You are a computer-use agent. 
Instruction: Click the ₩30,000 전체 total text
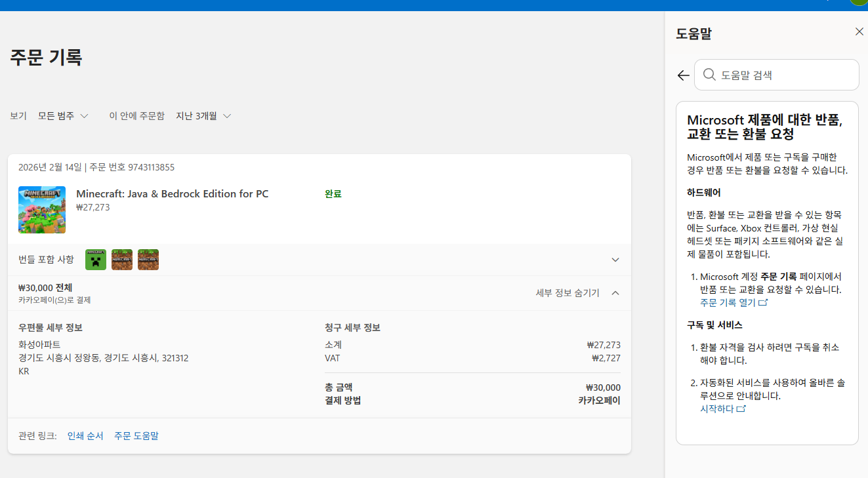point(45,288)
